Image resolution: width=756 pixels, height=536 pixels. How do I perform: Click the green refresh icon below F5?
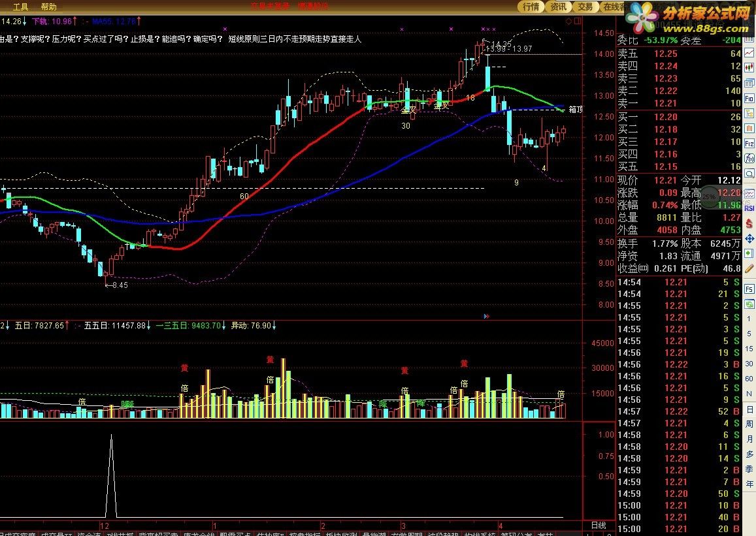(x=749, y=304)
